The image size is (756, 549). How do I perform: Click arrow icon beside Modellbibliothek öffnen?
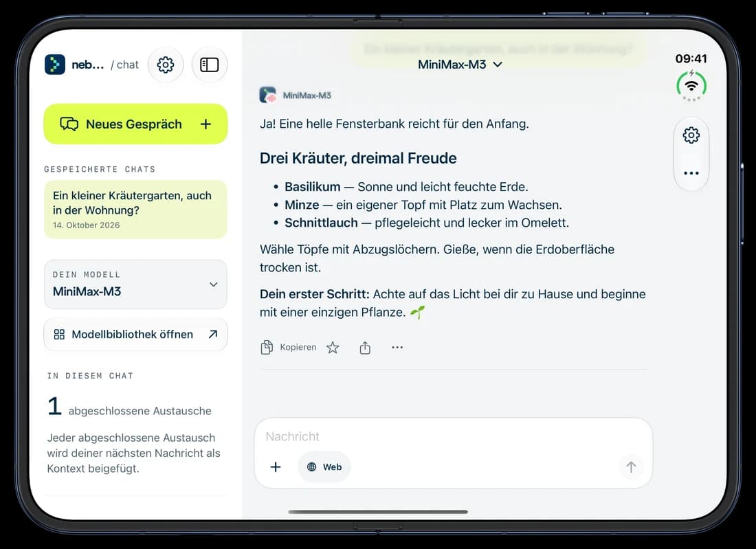coord(212,334)
